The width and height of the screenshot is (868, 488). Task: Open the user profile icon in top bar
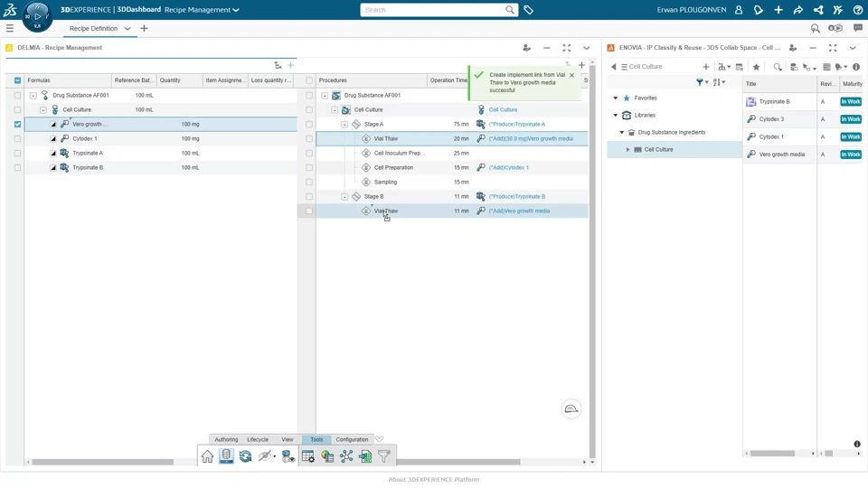(x=739, y=10)
